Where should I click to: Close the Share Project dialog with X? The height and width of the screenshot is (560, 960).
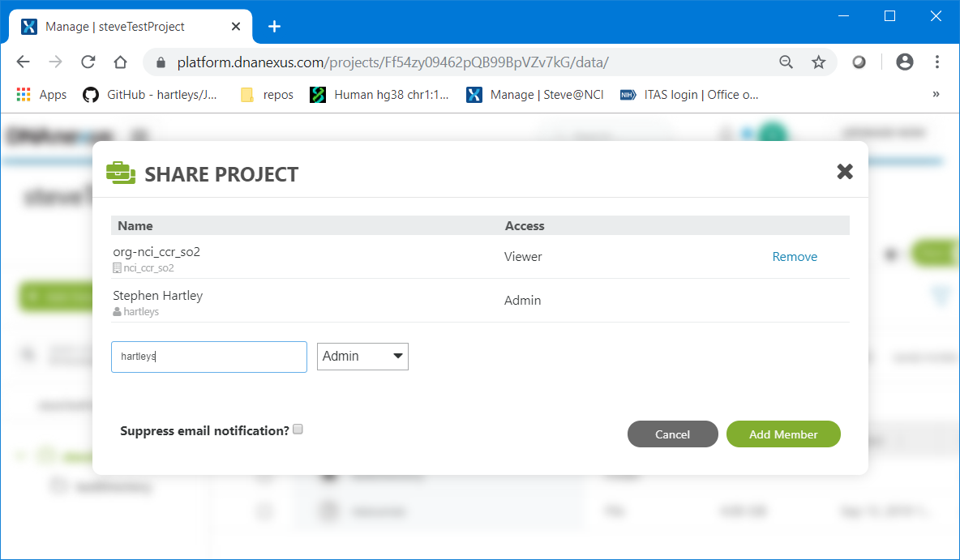pos(845,171)
